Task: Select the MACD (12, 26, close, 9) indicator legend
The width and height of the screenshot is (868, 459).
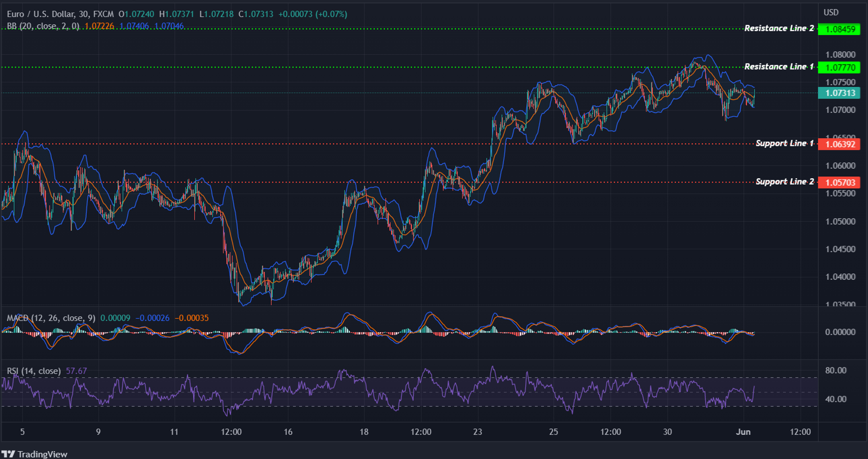Action: click(x=49, y=318)
